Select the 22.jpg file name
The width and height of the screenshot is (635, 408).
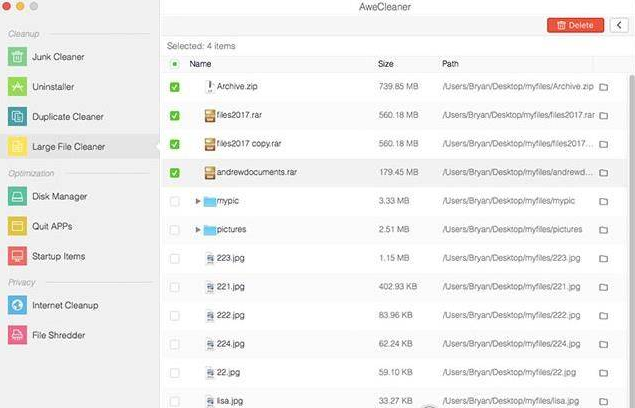pos(228,372)
